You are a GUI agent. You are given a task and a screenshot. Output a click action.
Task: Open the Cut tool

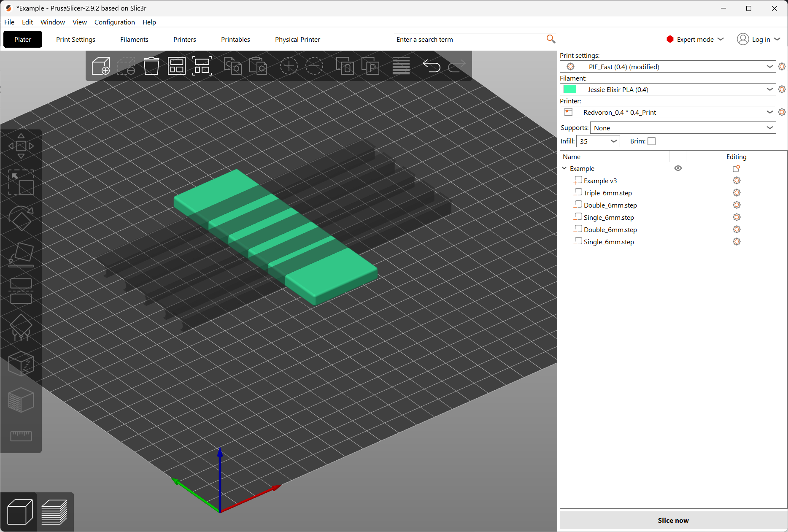click(21, 290)
